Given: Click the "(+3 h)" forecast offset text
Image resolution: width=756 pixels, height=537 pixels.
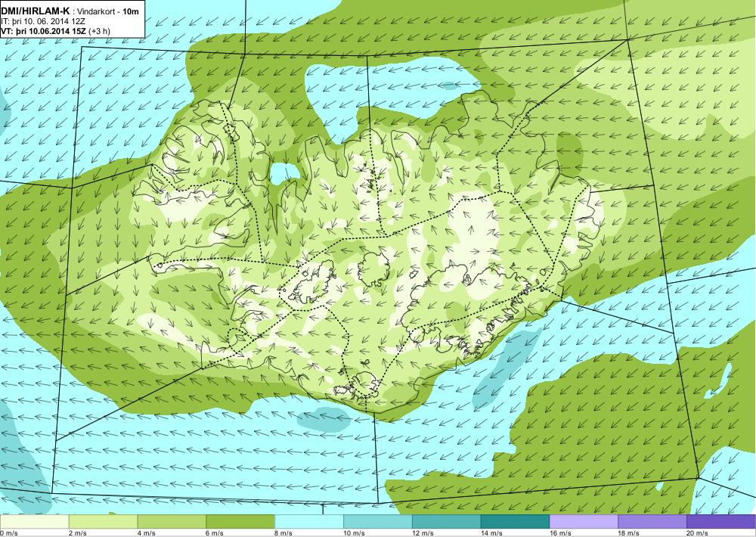Looking at the screenshot, I should click(101, 31).
